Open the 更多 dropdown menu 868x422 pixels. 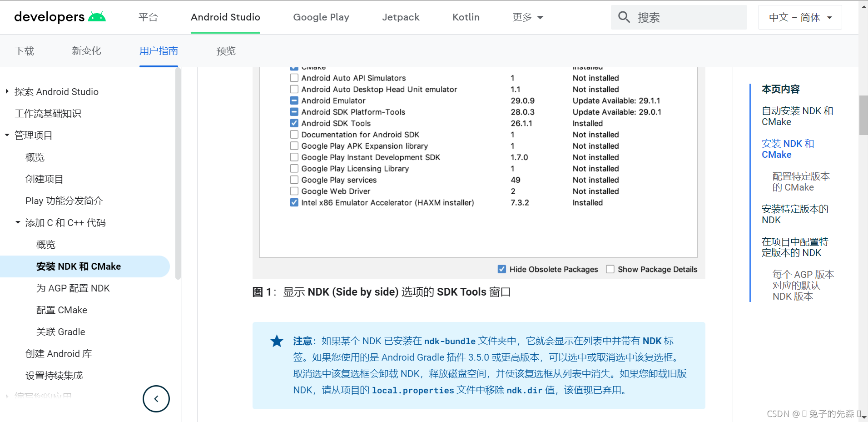pos(528,17)
